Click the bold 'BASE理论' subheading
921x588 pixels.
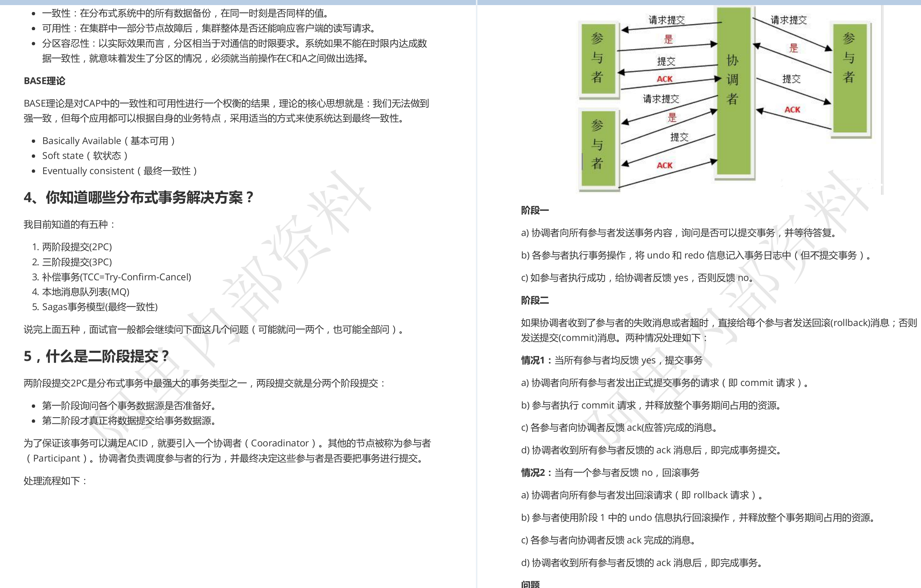click(44, 81)
